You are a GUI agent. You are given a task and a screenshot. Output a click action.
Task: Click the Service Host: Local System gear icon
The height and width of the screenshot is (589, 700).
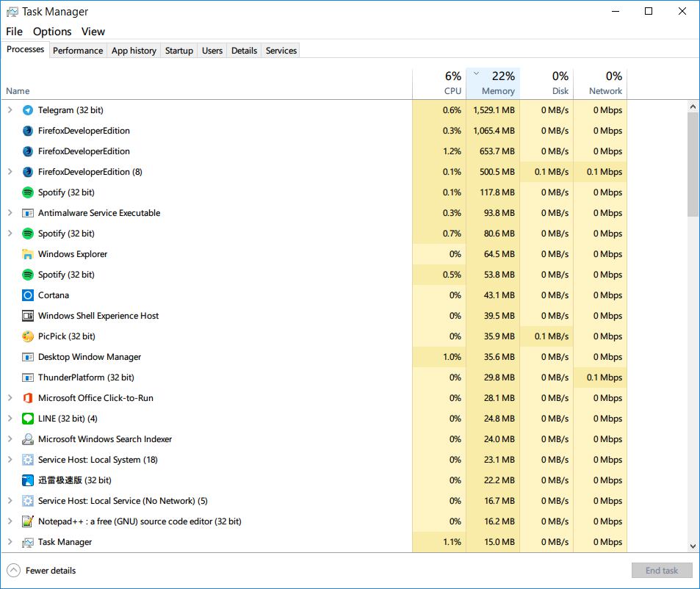pyautogui.click(x=28, y=460)
